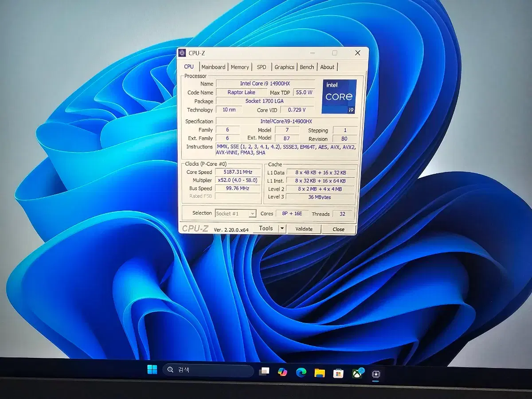Click the Core VID 0.729 V value
The image size is (532, 399).
297,110
